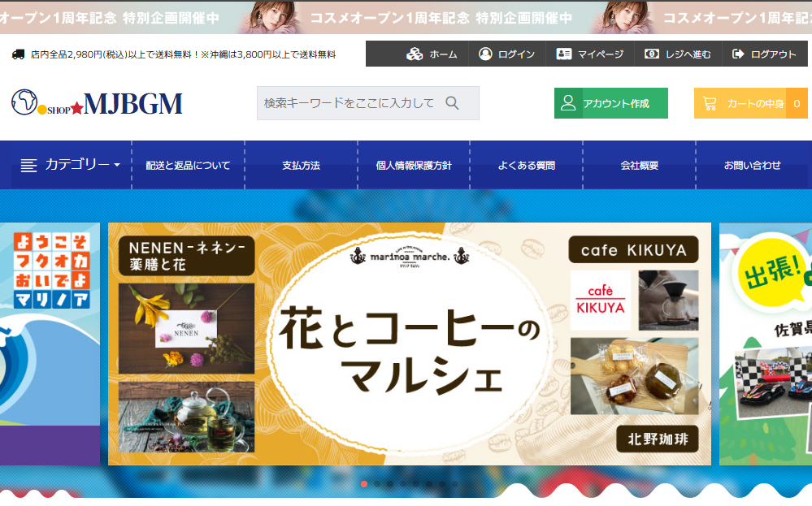Click the logout arrow icon
Screen dimensions: 812x506
click(x=738, y=54)
